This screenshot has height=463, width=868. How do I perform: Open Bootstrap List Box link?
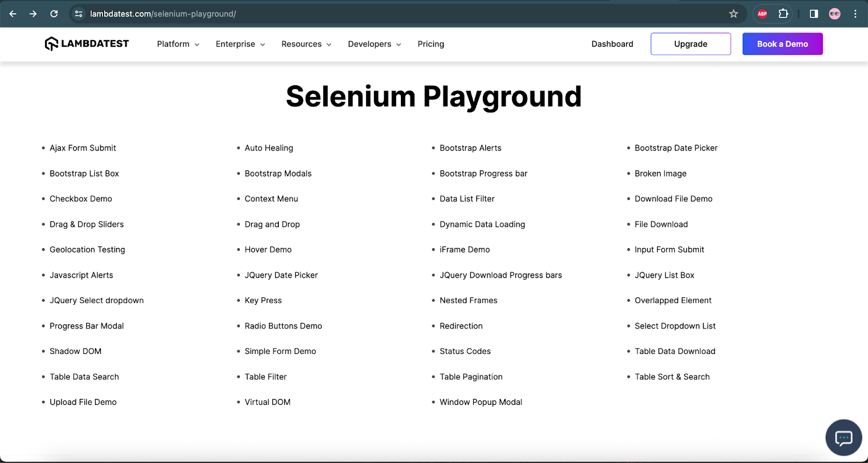coord(84,173)
